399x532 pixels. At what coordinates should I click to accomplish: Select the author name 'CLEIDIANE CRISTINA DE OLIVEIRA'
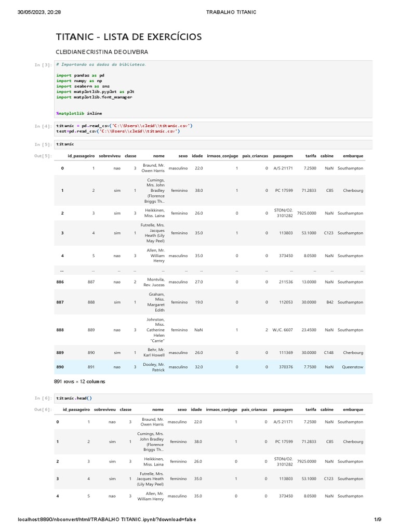coord(102,52)
